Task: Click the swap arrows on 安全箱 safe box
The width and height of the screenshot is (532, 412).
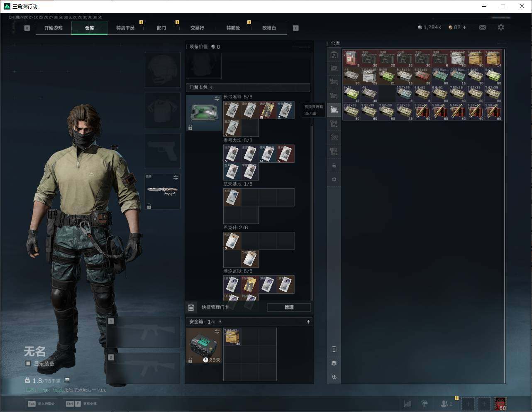Action: (217, 331)
